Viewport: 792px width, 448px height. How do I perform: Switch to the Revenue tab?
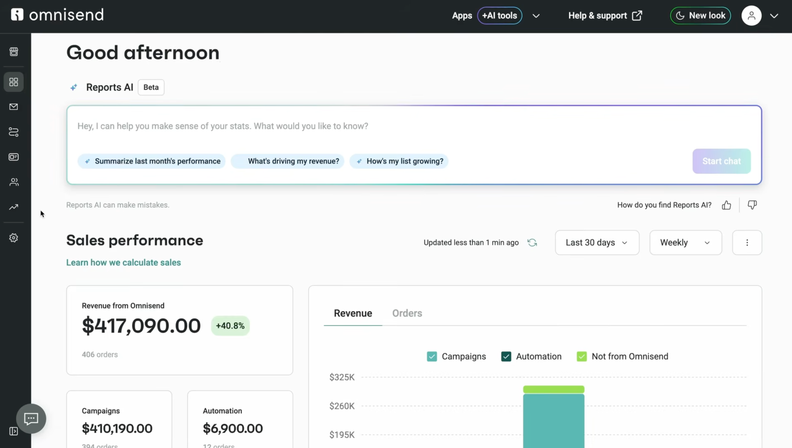coord(353,313)
